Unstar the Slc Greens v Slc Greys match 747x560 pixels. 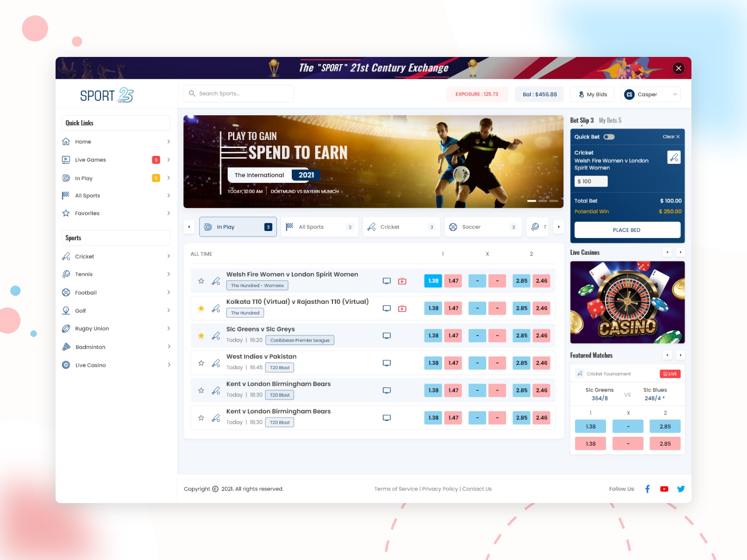(x=201, y=336)
